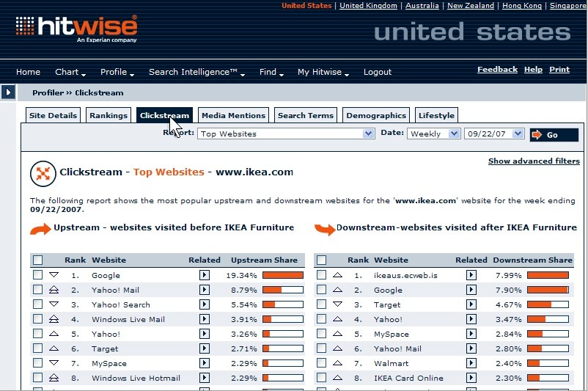Open related arrow for downstream MySpace row

pyautogui.click(x=471, y=334)
